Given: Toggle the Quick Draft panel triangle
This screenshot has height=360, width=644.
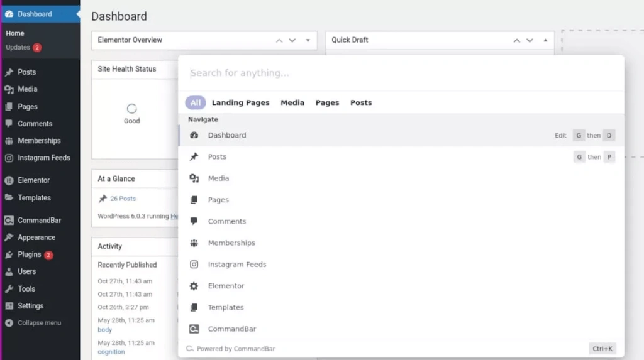Looking at the screenshot, I should [545, 40].
